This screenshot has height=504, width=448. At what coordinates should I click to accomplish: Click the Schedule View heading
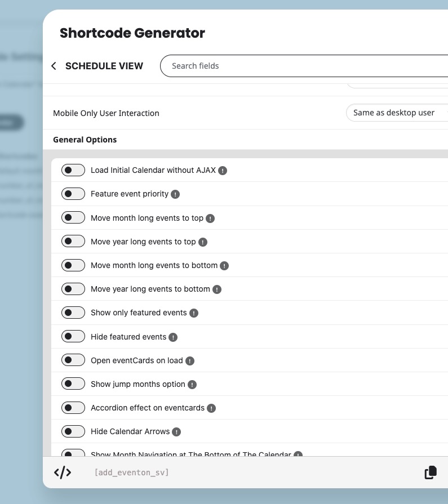pos(104,66)
